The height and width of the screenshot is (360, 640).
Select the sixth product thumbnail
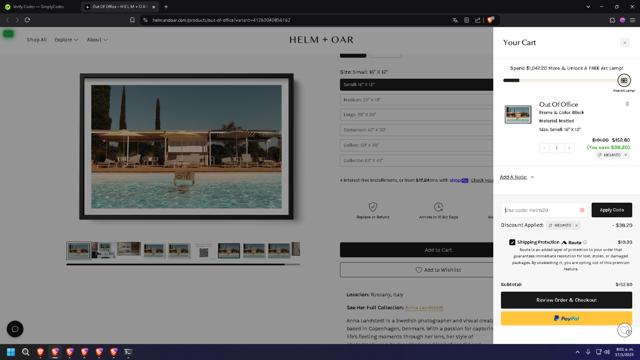point(204,251)
